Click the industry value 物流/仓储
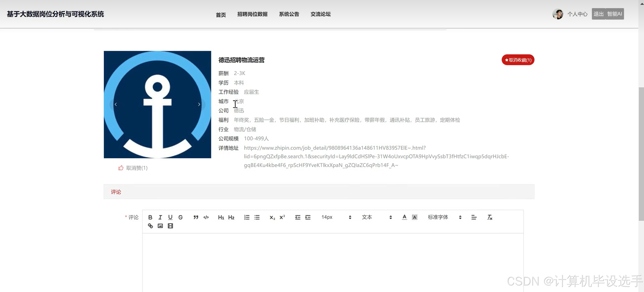Viewport: 644px width, 292px height. (x=245, y=129)
